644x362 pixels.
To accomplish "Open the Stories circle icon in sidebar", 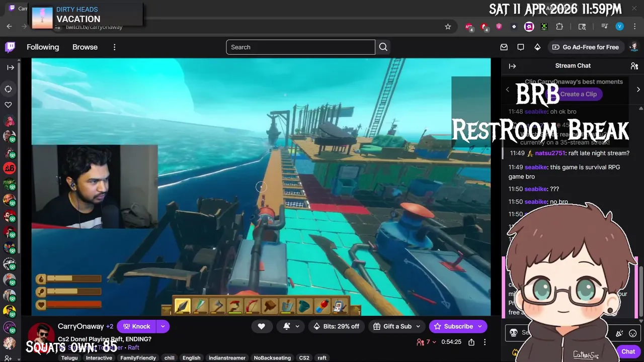I will pos(9,89).
